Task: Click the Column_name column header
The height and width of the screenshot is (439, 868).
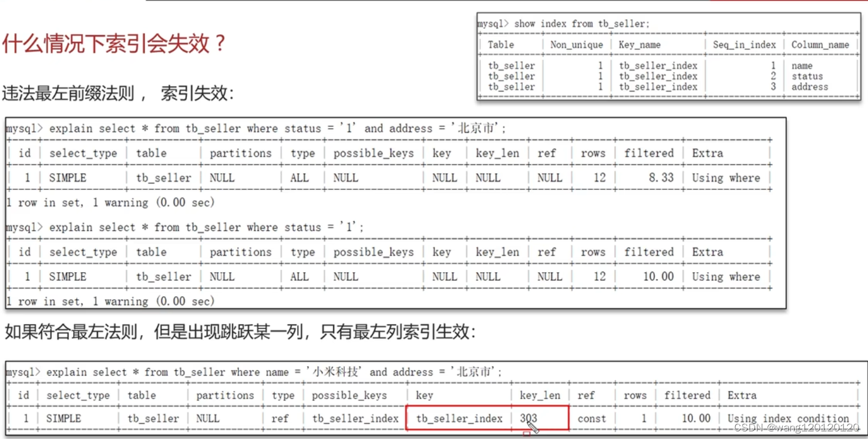Action: 820,45
